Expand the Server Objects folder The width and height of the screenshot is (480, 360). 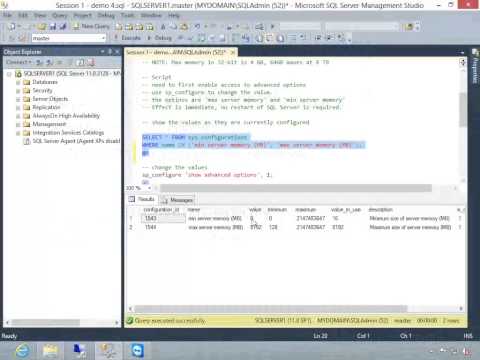pos(18,99)
